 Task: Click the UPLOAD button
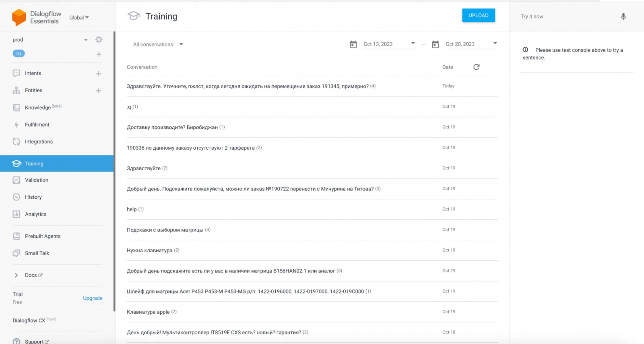pos(478,16)
